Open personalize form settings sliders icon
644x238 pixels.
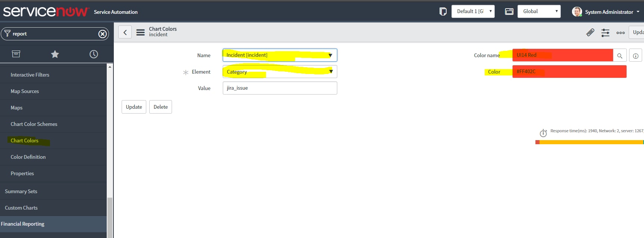point(605,33)
